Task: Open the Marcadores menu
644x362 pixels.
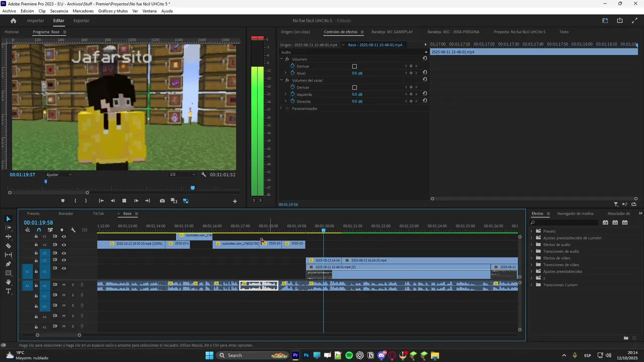Action: pos(83,11)
